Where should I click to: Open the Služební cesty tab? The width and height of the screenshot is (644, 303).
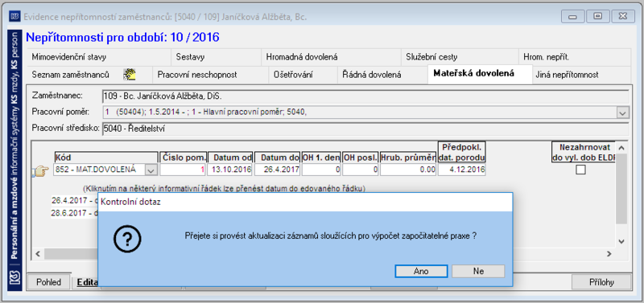460,57
